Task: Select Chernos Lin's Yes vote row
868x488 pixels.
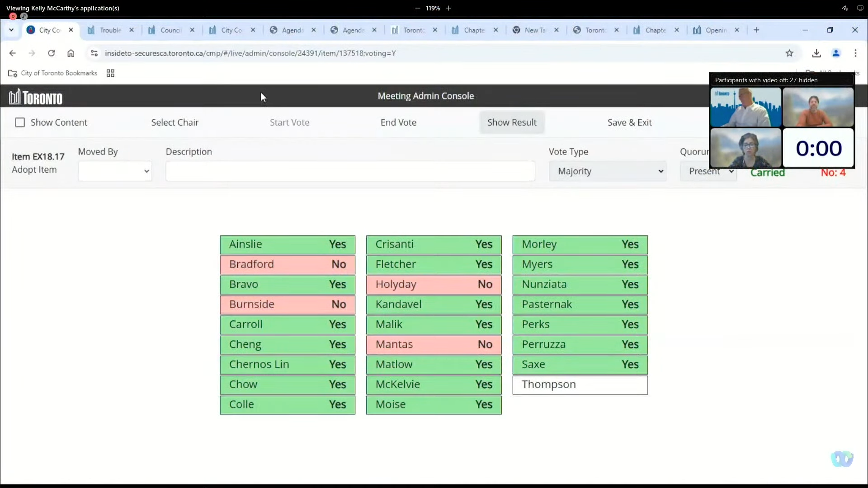Action: 288,365
